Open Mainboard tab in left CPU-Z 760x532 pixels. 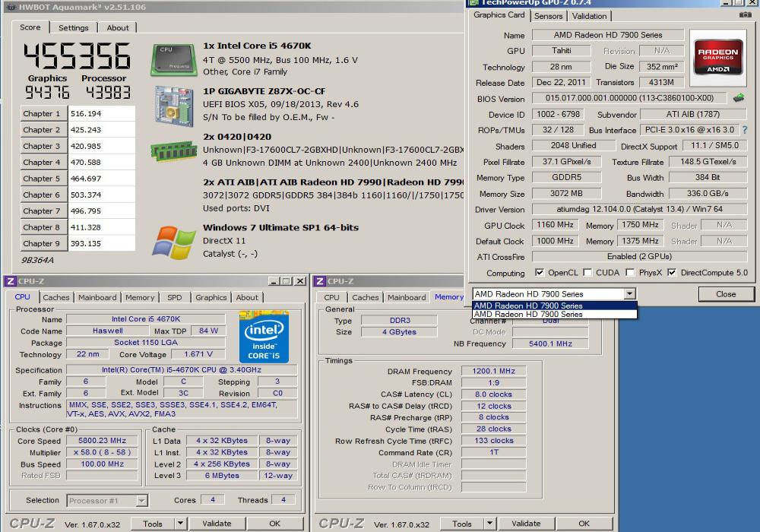pyautogui.click(x=97, y=297)
